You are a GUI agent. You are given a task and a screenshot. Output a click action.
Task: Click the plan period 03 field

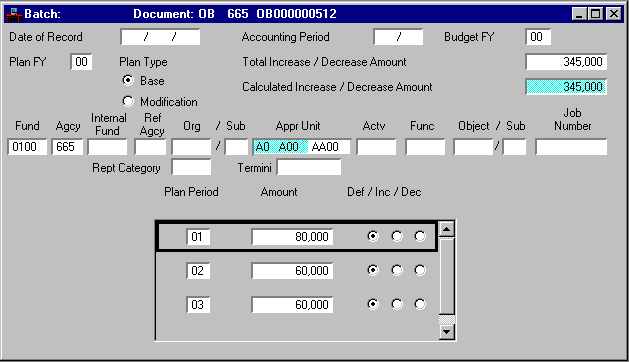198,305
